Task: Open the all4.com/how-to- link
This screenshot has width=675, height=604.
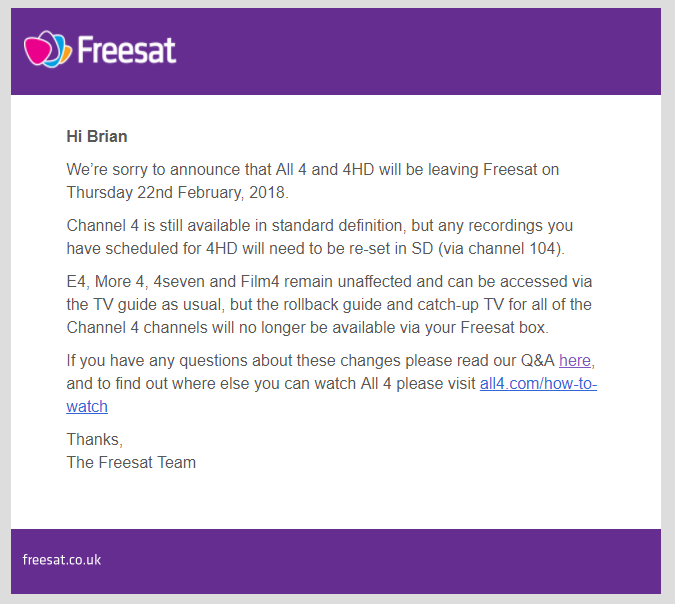Action: [x=538, y=383]
